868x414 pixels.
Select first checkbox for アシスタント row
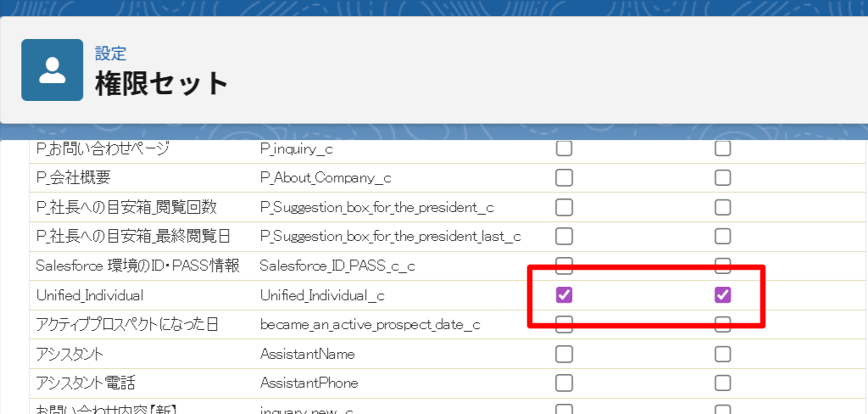click(x=564, y=354)
